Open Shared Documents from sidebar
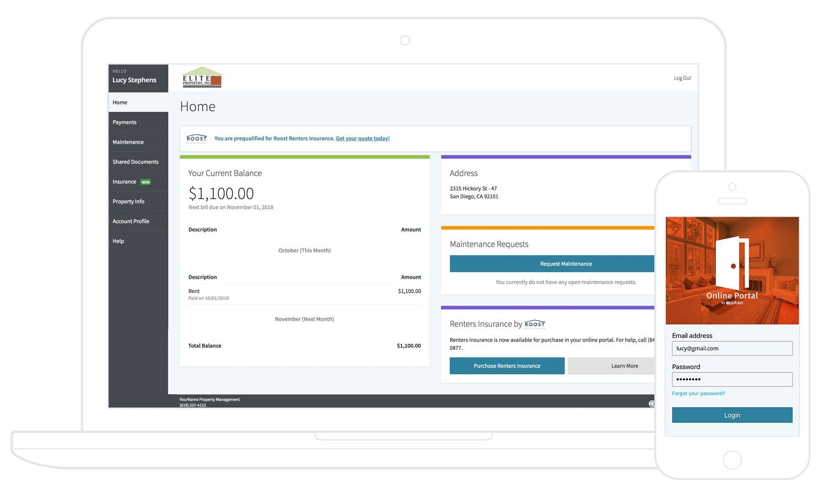The height and width of the screenshot is (504, 834). 135,162
